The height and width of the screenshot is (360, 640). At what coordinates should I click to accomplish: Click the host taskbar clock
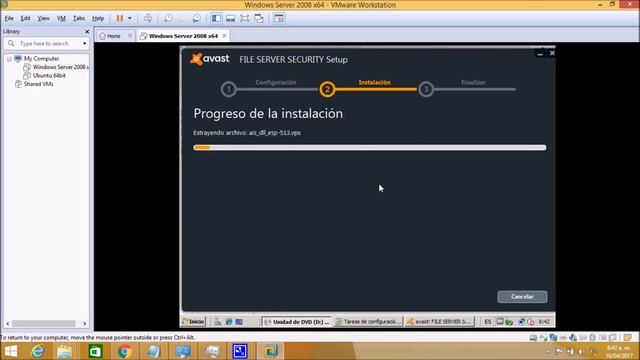tap(618, 351)
